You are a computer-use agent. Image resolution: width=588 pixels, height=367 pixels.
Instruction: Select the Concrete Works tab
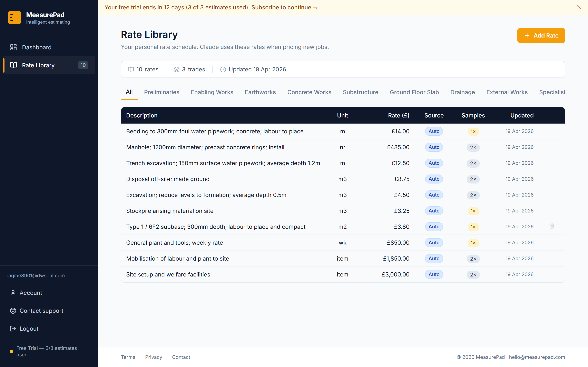tap(309, 92)
